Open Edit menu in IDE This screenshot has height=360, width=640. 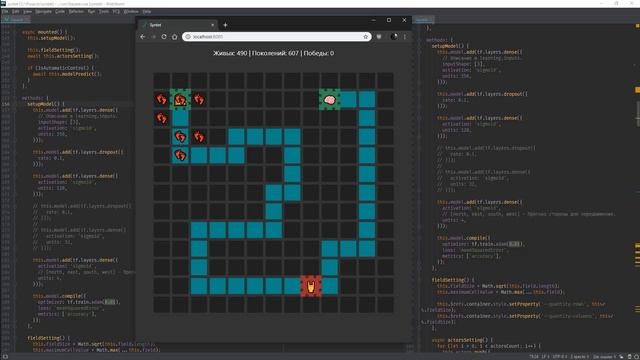pyautogui.click(x=16, y=11)
